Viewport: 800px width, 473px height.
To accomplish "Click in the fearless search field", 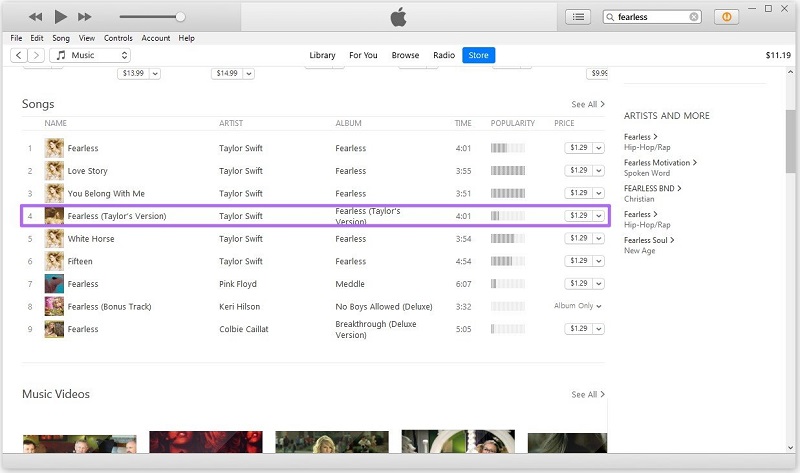I will click(650, 17).
